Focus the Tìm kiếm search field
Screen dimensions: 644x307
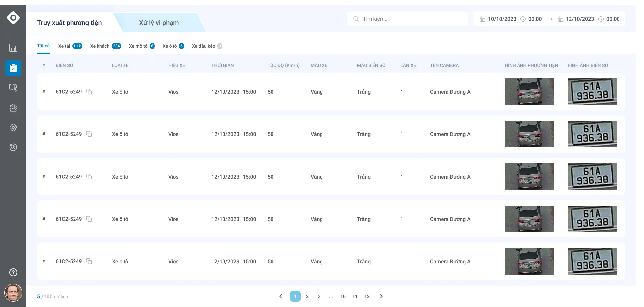(x=408, y=19)
